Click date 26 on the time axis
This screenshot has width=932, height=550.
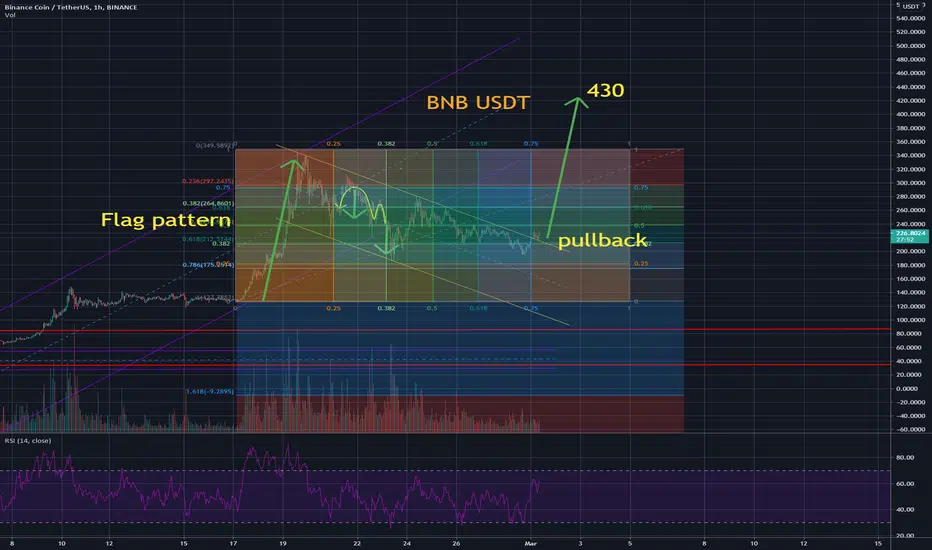pos(456,543)
